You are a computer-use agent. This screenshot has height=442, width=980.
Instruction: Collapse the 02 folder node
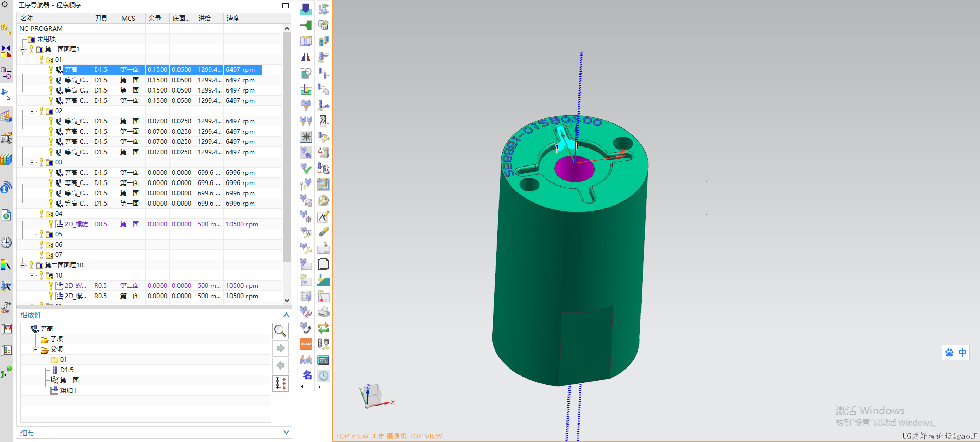click(x=32, y=111)
